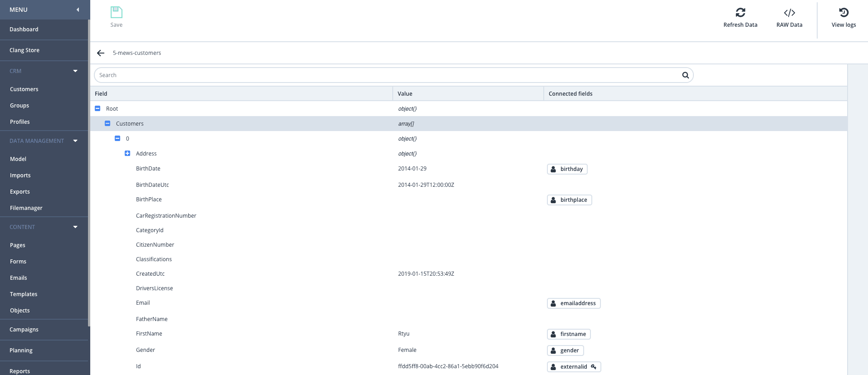Click the birthday connected field tag

coord(567,169)
